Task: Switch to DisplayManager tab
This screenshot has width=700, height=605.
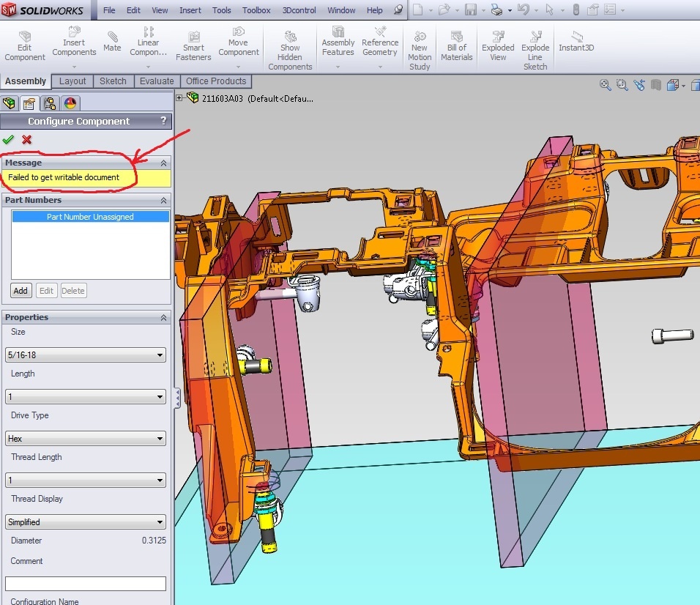Action: coord(70,103)
